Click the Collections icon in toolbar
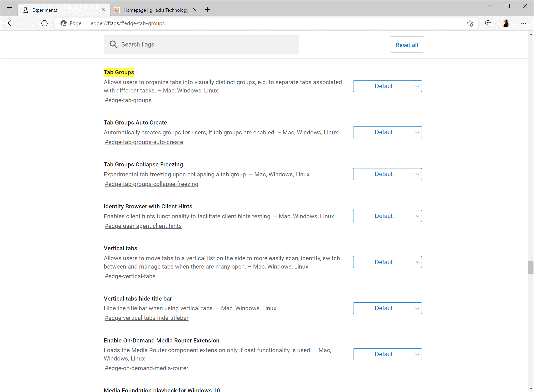The image size is (534, 392). click(488, 23)
